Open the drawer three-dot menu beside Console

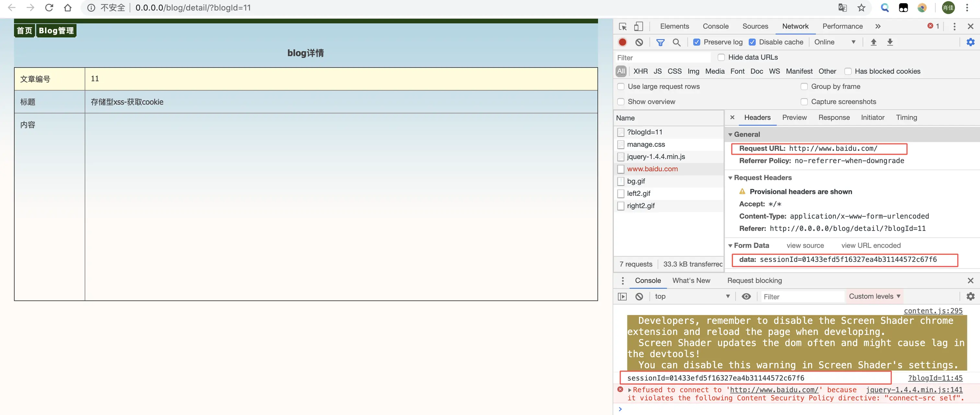point(623,280)
